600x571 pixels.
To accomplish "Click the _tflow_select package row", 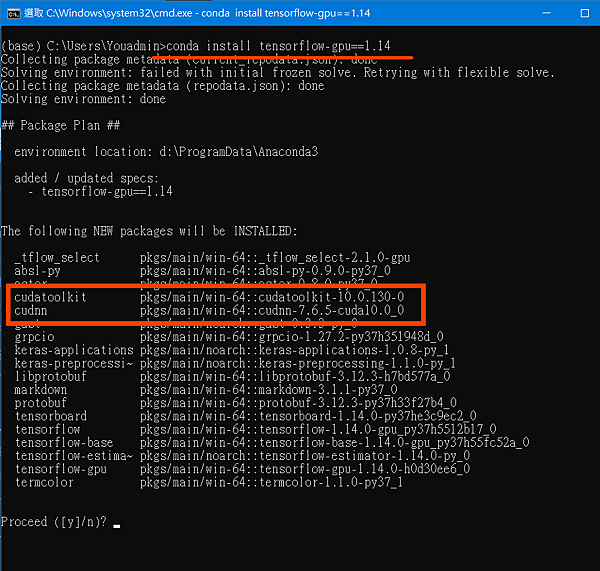I will [x=212, y=258].
